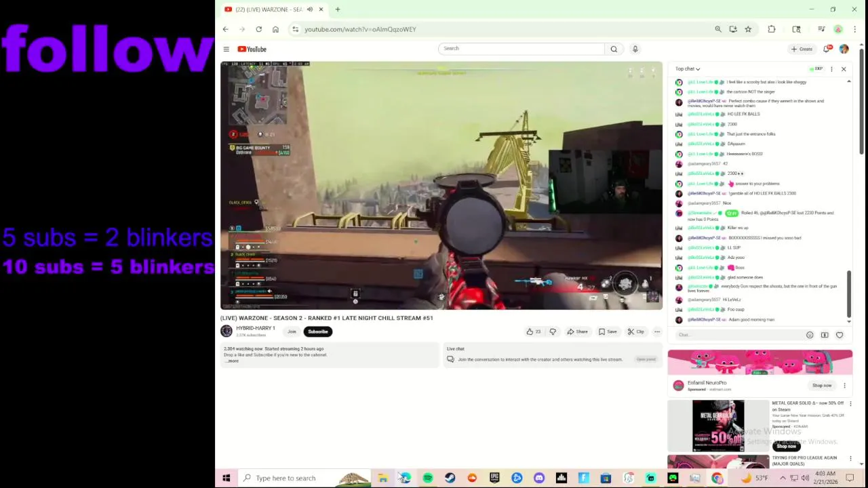Click the search magnifier button on YouTube
868x488 pixels.
pyautogui.click(x=614, y=49)
